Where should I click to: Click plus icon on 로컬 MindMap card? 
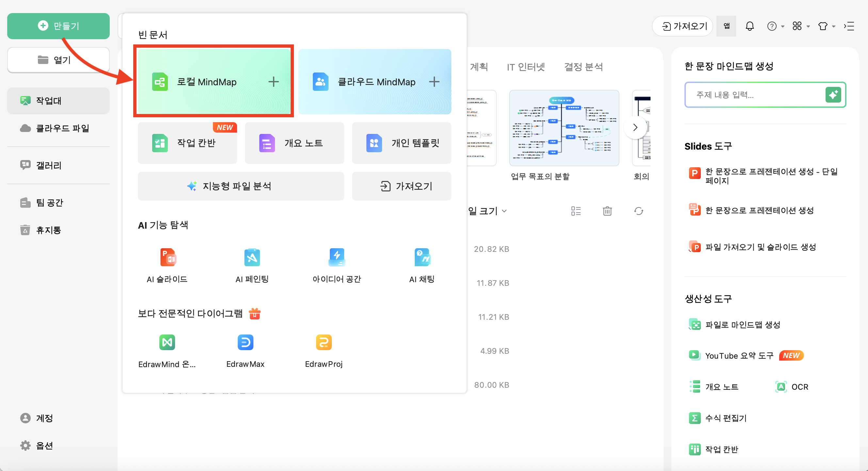coord(274,82)
